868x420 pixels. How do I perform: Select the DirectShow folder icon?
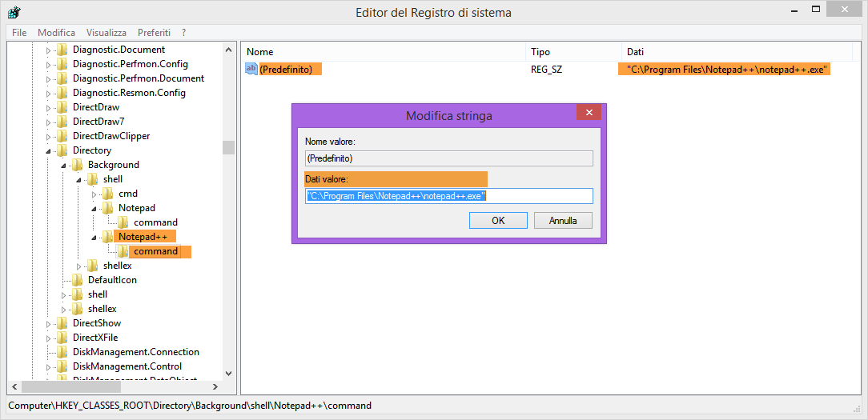62,323
